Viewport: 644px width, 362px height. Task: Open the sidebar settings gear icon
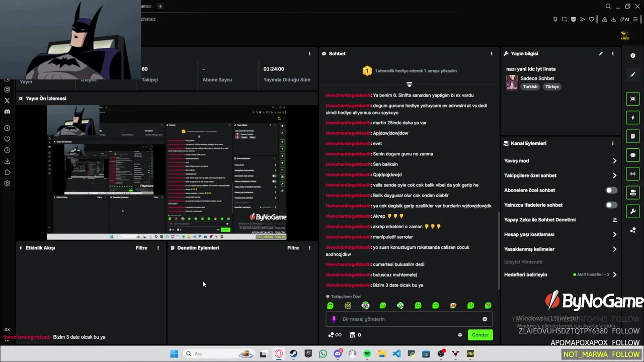point(7,184)
